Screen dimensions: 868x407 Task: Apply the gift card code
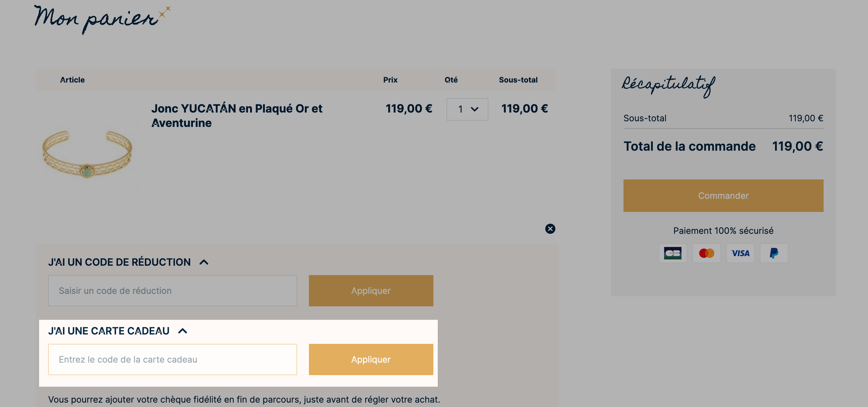[x=371, y=359]
